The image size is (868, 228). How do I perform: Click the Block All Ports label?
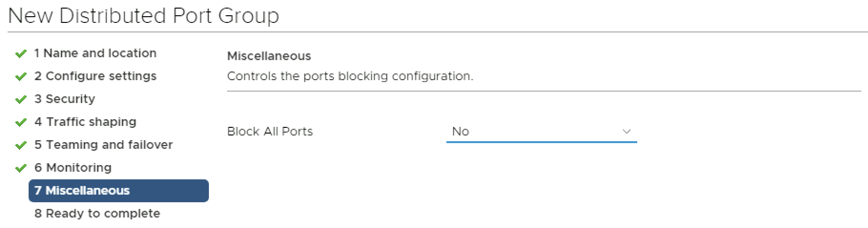coord(270,131)
